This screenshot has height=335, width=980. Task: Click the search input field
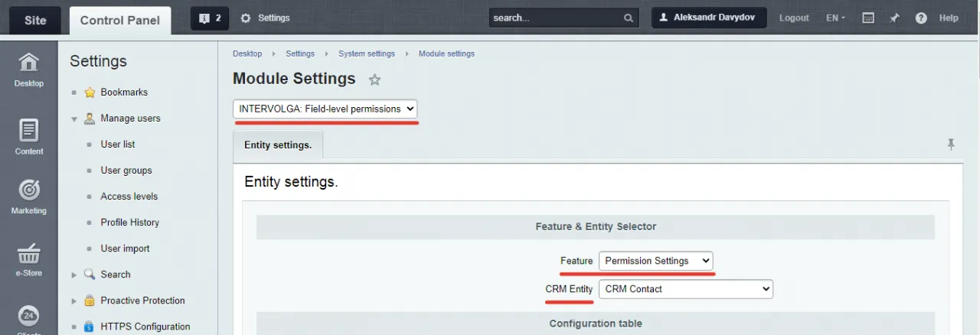555,18
